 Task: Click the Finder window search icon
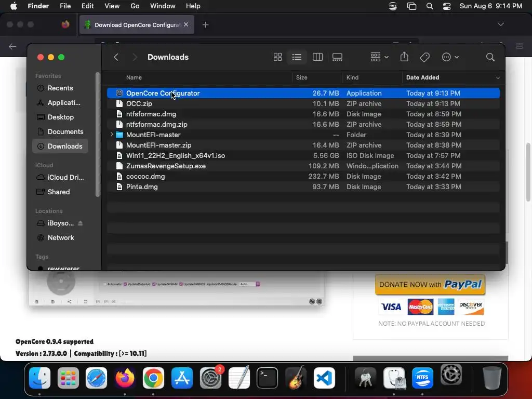pos(490,57)
